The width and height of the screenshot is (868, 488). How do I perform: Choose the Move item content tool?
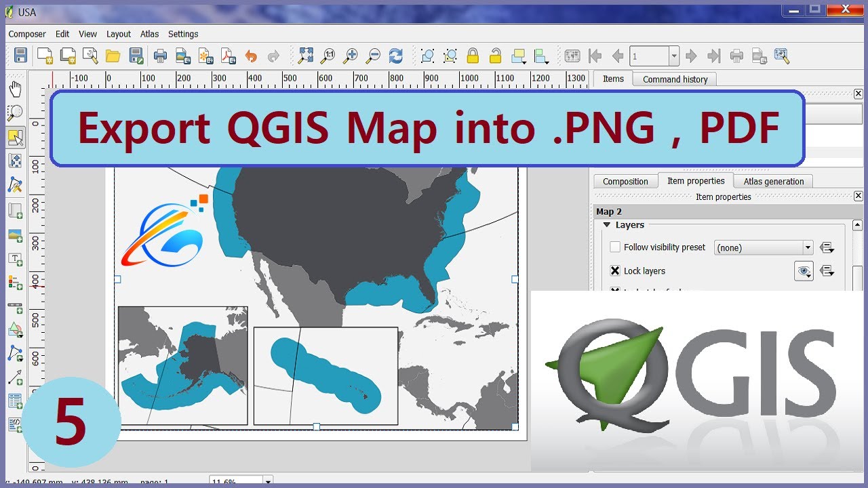click(15, 161)
